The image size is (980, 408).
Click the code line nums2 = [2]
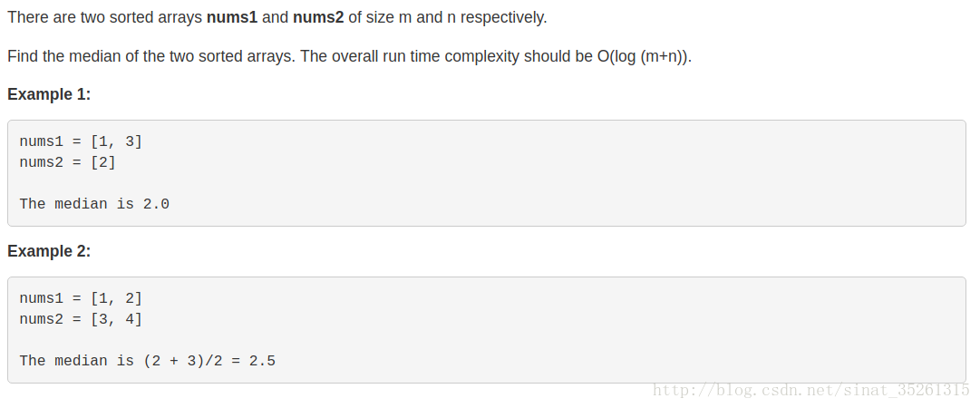click(x=68, y=162)
